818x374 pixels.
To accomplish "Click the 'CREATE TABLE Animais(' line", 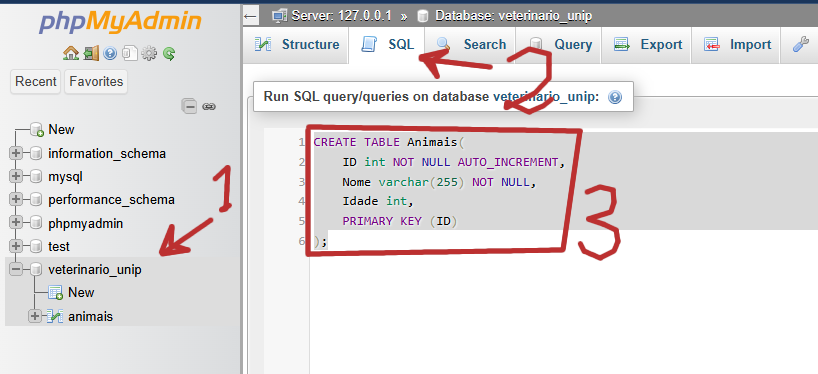I will [x=388, y=142].
